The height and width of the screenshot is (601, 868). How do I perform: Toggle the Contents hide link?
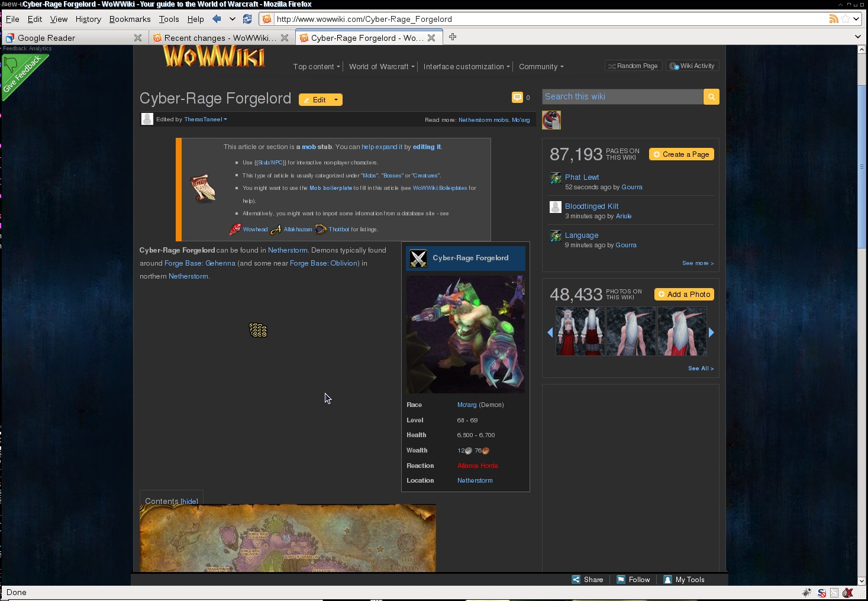(189, 502)
